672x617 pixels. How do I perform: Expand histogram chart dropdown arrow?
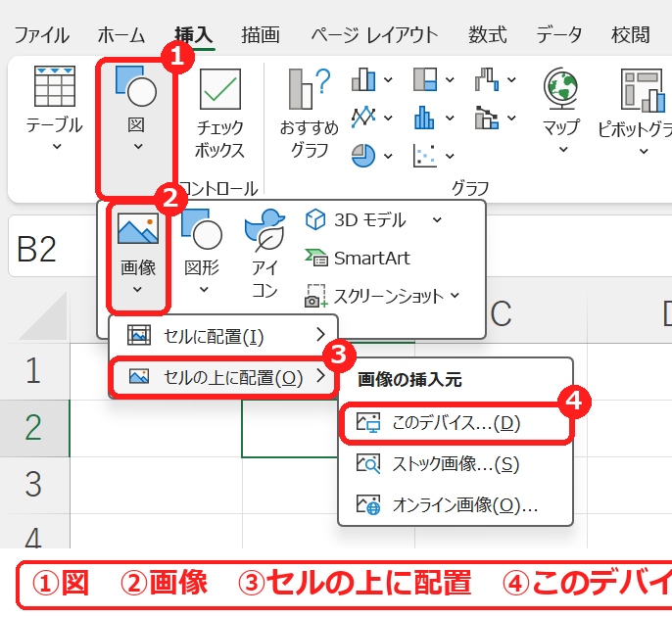(450, 118)
